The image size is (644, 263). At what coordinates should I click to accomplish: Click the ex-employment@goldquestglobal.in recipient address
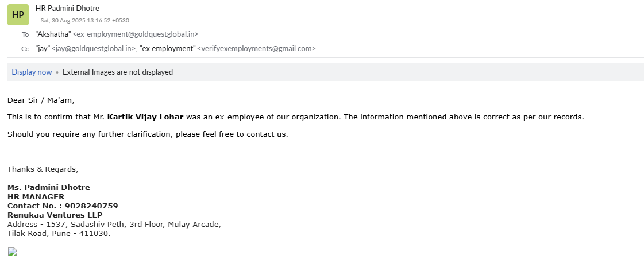136,34
